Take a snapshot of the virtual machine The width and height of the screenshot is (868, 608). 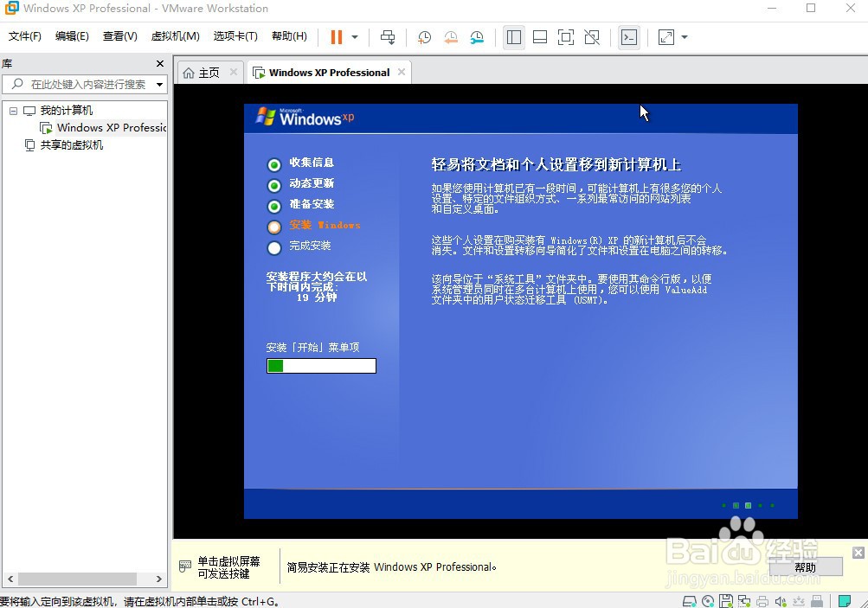point(424,37)
